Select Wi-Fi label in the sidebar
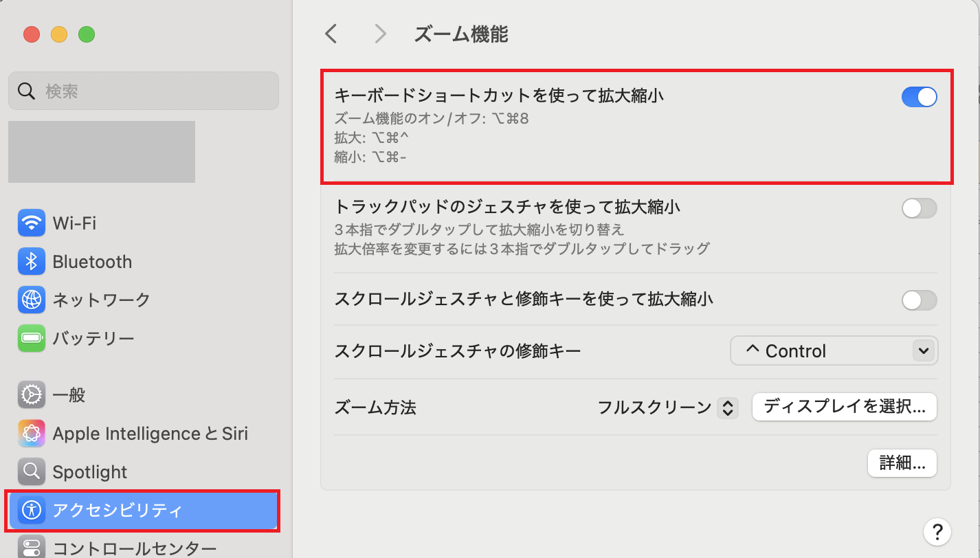The image size is (980, 558). 74,223
